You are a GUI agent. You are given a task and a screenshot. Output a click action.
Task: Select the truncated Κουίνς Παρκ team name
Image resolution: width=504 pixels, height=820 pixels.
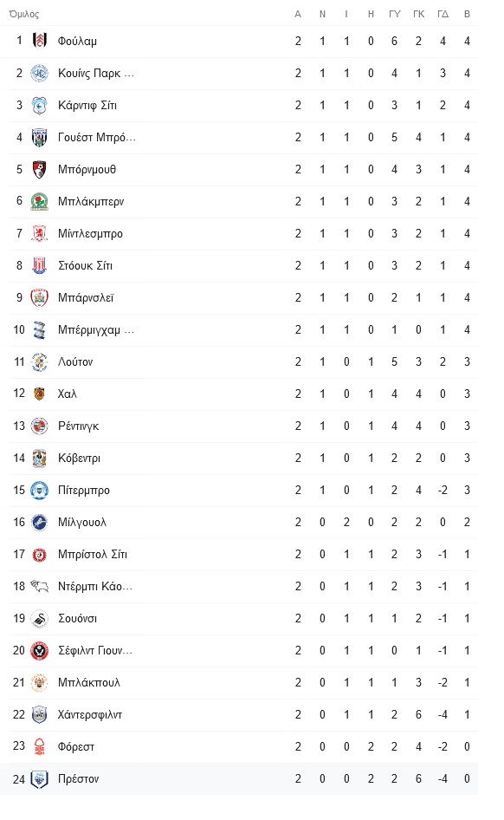(x=96, y=73)
